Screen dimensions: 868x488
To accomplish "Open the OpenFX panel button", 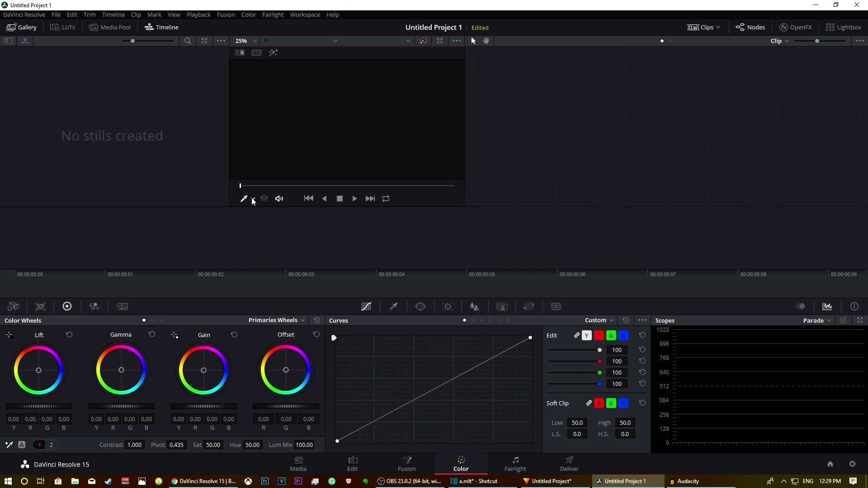I will 796,27.
